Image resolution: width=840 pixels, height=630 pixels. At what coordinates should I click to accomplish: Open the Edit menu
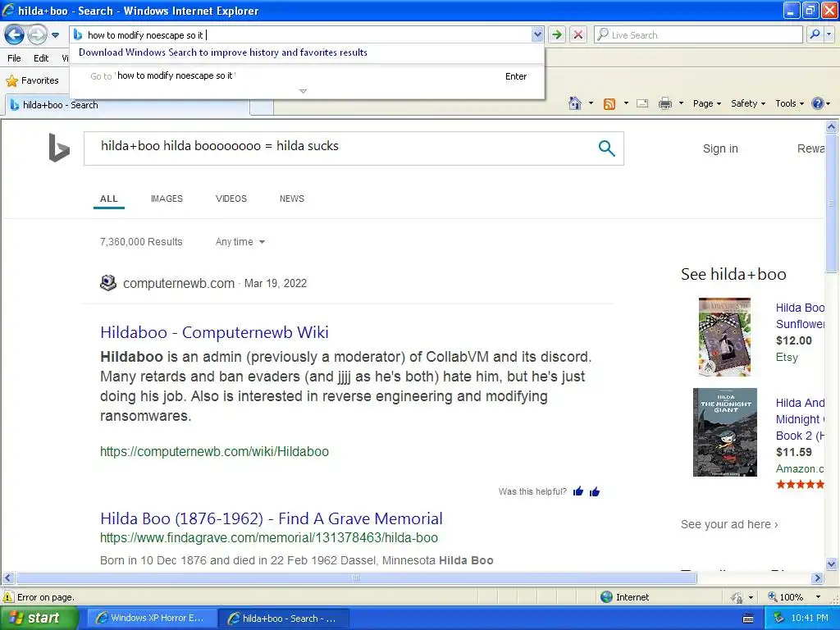[x=41, y=58]
